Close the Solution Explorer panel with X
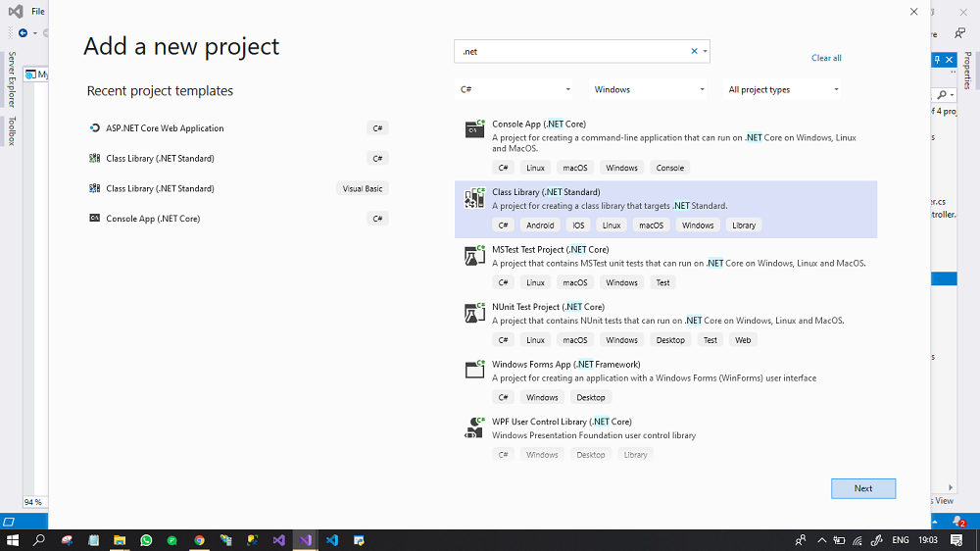Image resolution: width=980 pixels, height=551 pixels. (x=950, y=60)
